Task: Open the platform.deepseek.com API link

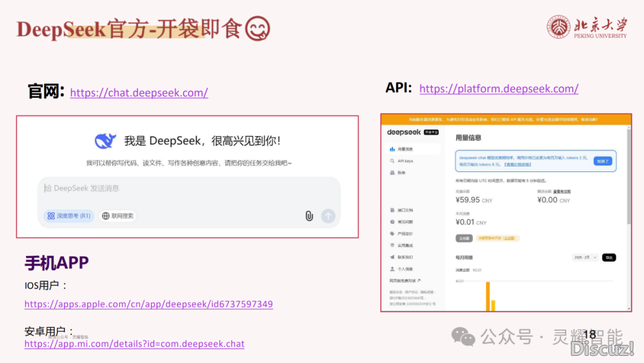Action: pyautogui.click(x=499, y=89)
